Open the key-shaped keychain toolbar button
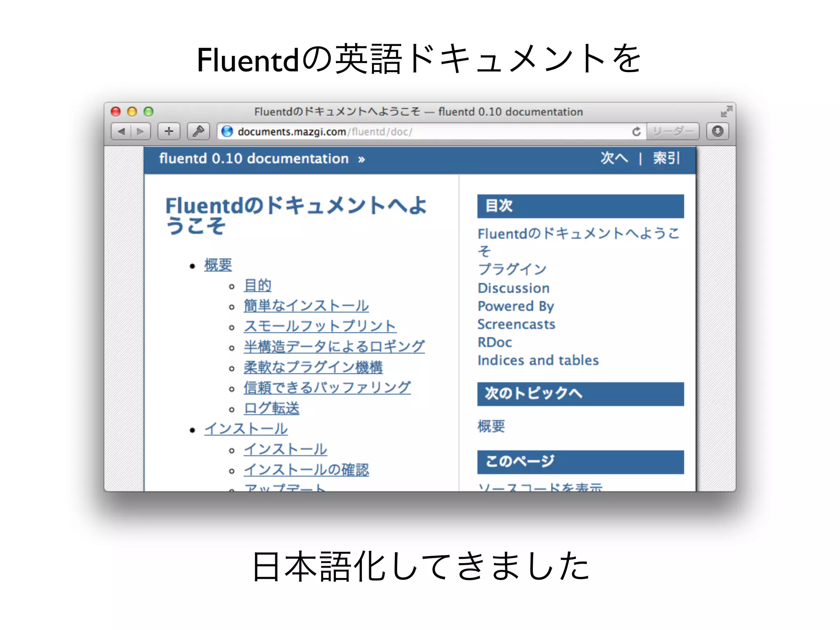The image size is (840, 630). 199,132
